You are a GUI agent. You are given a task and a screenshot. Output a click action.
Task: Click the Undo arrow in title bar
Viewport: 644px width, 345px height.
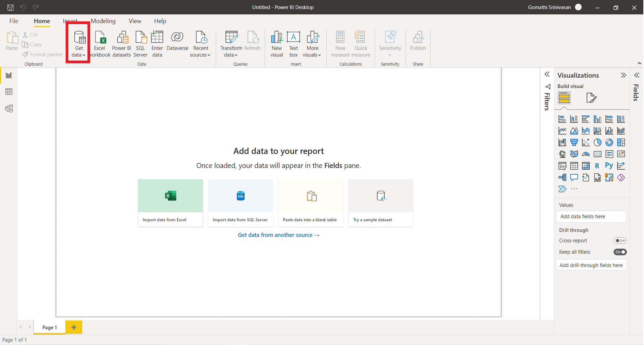click(23, 7)
